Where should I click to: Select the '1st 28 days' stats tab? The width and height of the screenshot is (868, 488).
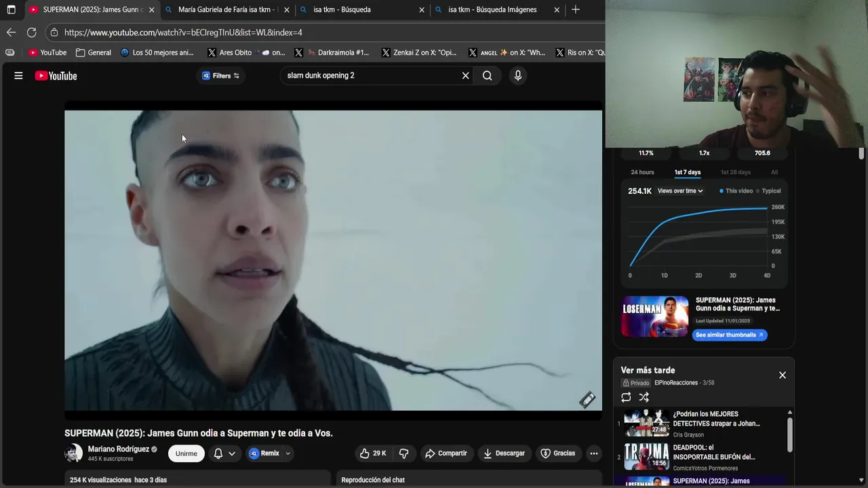pyautogui.click(x=735, y=172)
